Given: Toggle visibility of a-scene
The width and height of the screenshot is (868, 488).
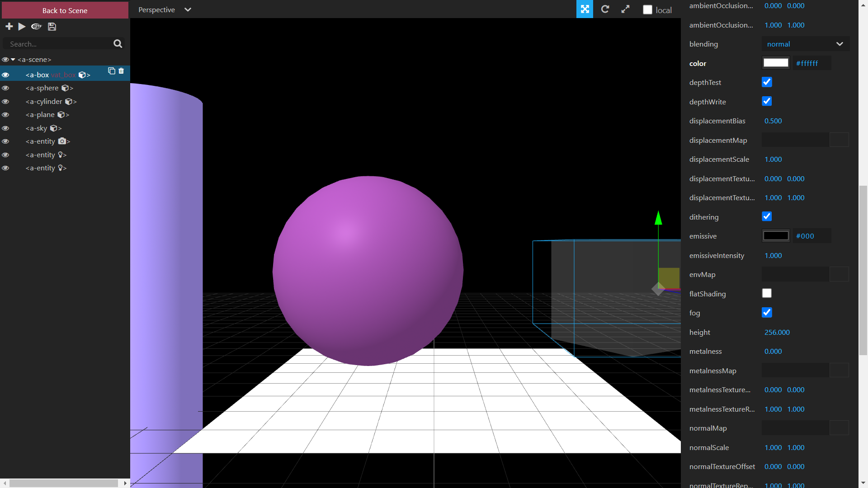Looking at the screenshot, I should pos(5,60).
